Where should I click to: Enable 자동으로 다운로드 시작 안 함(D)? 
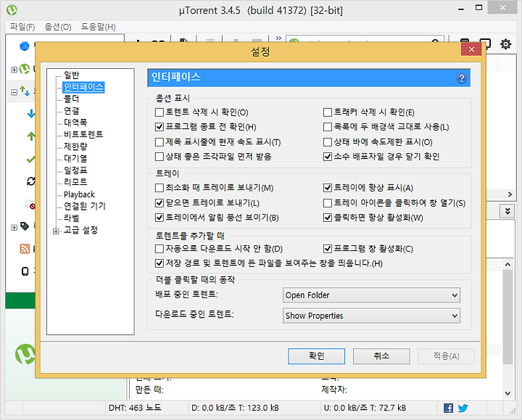coord(159,249)
